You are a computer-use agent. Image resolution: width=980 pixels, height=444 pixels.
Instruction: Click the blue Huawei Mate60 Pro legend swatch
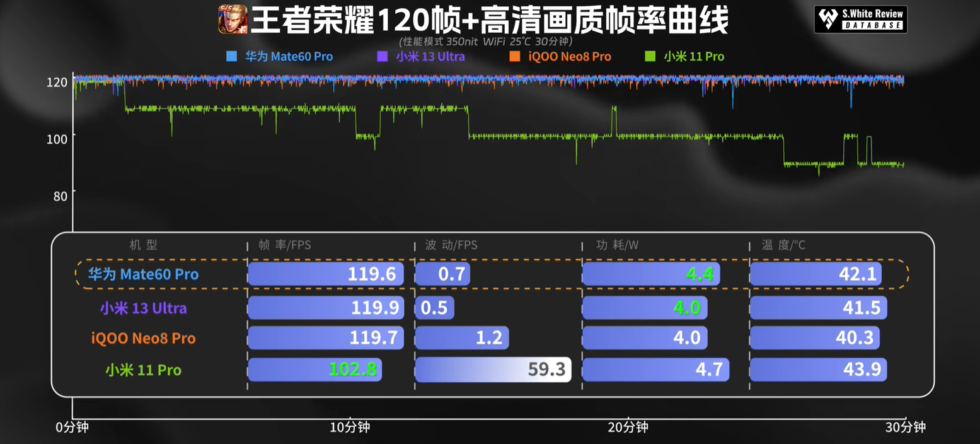(x=231, y=56)
